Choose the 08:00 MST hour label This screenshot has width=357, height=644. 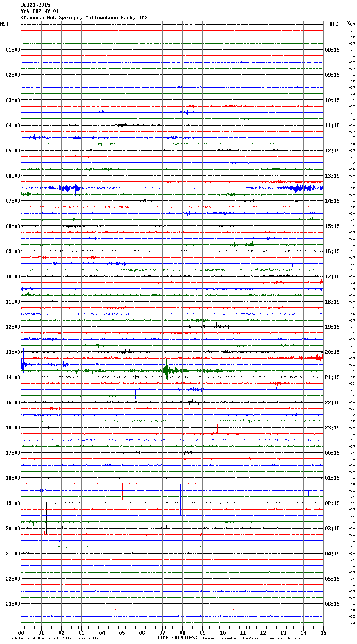point(13,226)
